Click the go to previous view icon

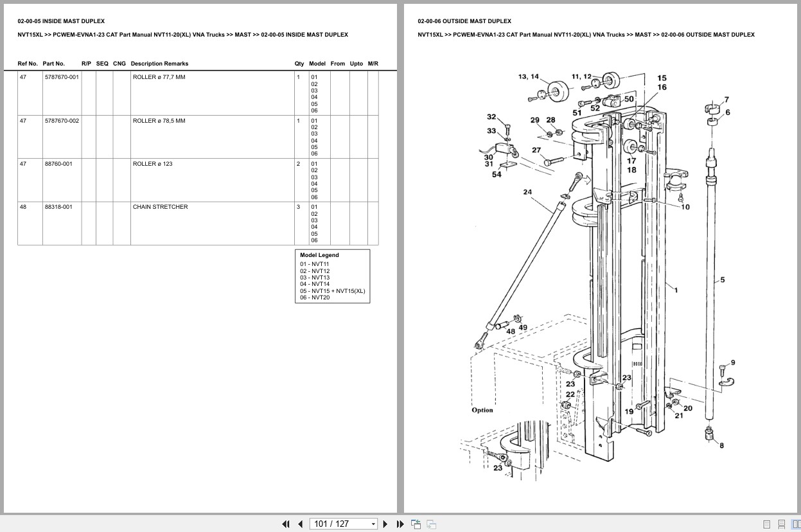416,524
